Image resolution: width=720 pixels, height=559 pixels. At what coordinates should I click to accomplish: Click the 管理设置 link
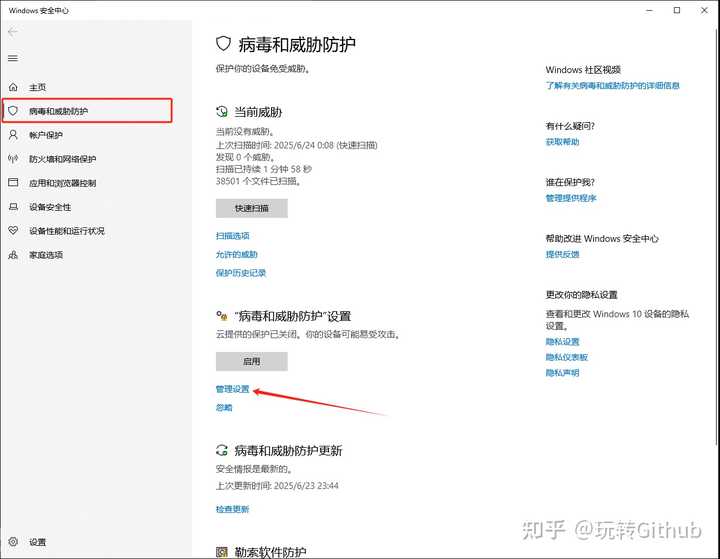232,389
